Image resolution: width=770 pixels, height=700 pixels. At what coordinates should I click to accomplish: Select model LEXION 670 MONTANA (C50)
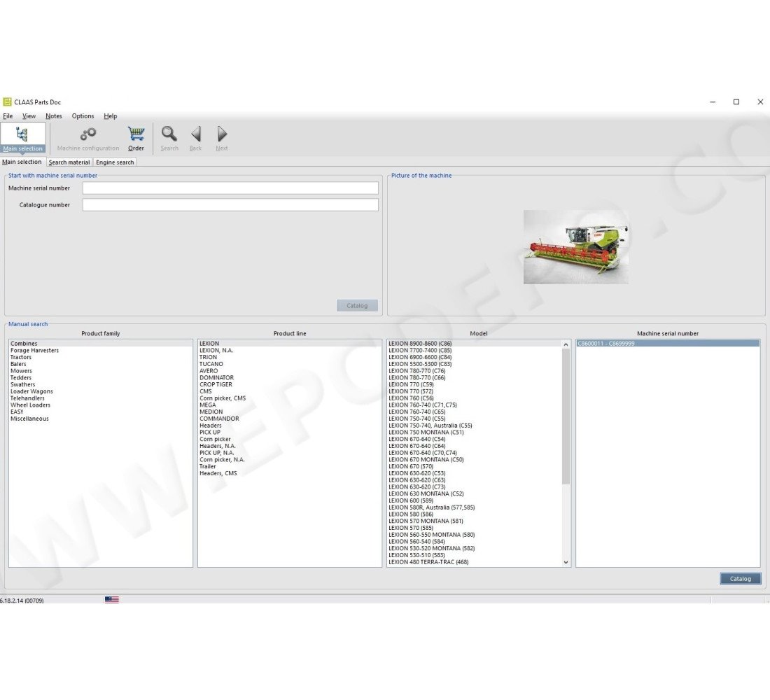click(x=475, y=460)
